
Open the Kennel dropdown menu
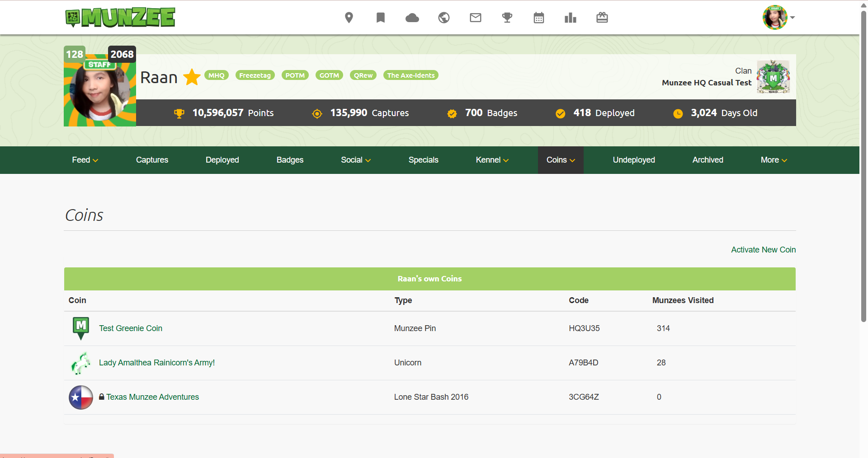pos(492,160)
